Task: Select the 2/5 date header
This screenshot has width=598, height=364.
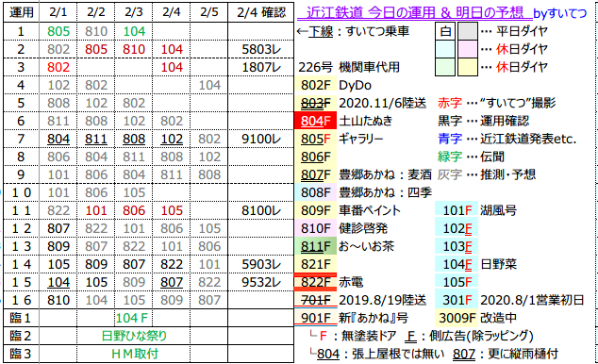Action: pos(209,12)
